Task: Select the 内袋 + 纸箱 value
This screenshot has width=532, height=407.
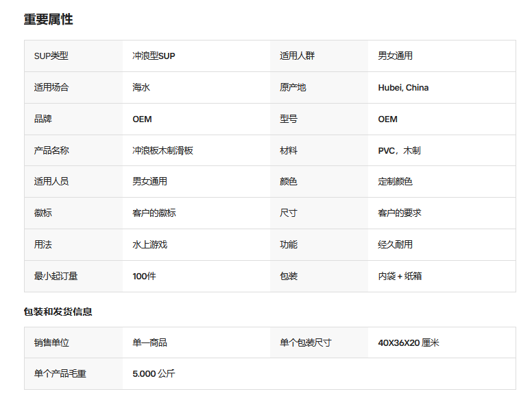Action: [x=400, y=276]
